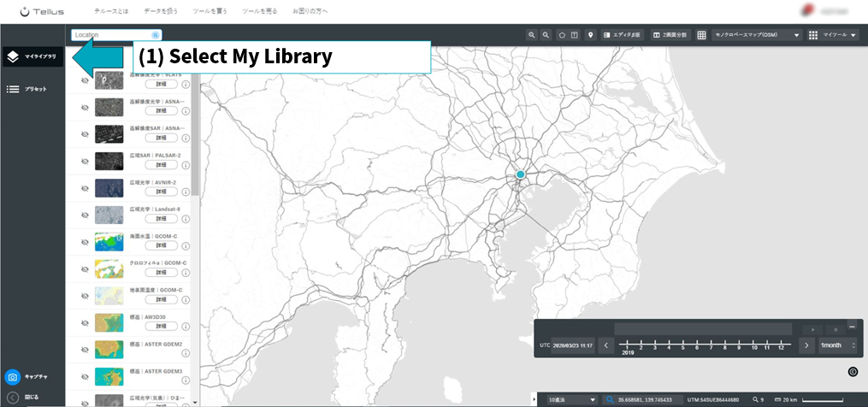
Task: Open the preset list in sidebar
Action: coord(27,89)
